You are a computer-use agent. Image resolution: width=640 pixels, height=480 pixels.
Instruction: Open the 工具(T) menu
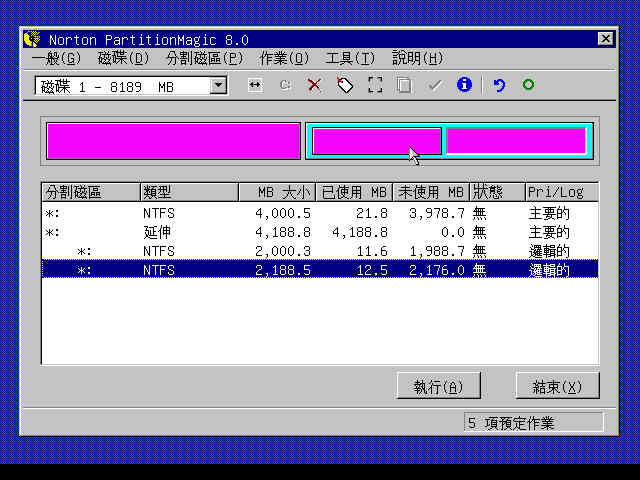[350, 58]
